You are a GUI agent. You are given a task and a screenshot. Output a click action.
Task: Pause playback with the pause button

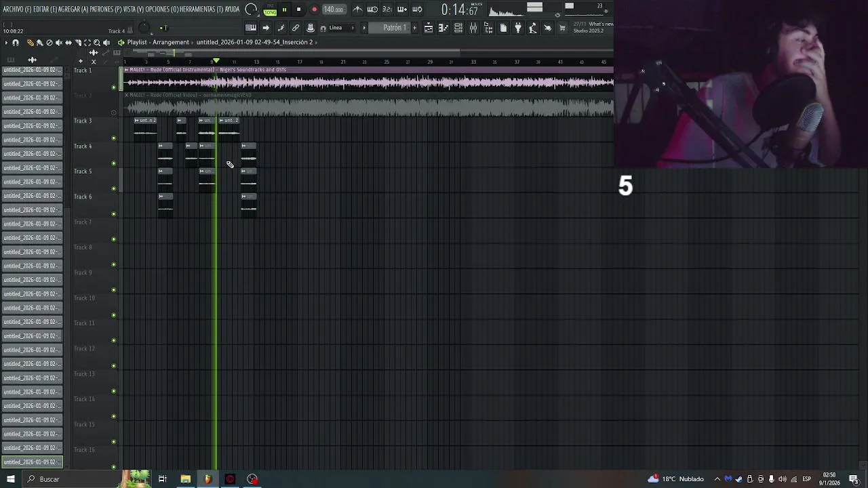[x=284, y=9]
